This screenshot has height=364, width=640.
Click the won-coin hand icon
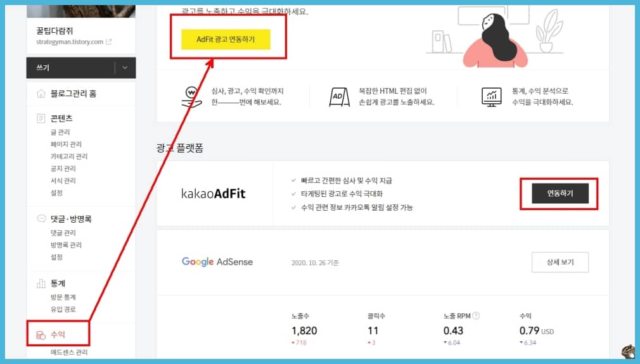point(191,97)
